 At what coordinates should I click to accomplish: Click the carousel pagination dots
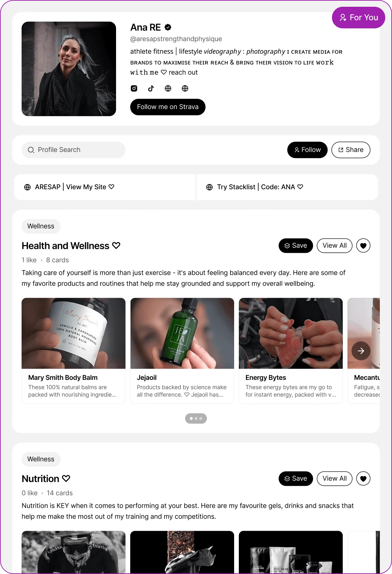point(196,419)
